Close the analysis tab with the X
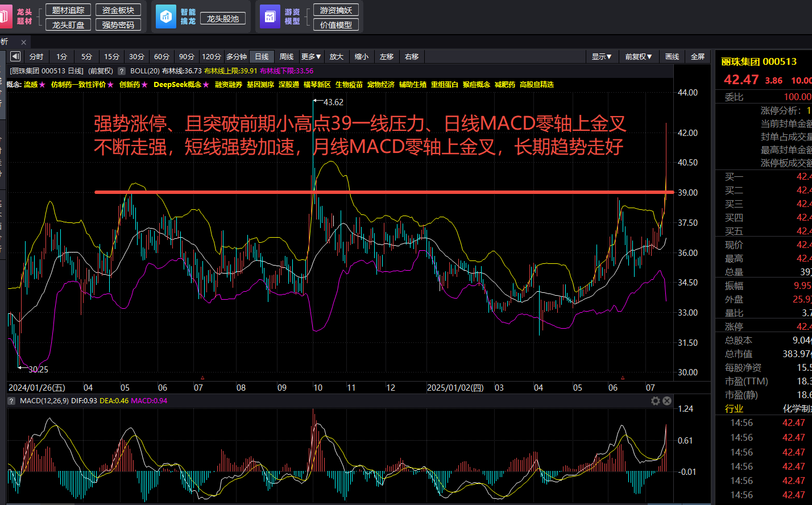 (x=23, y=42)
